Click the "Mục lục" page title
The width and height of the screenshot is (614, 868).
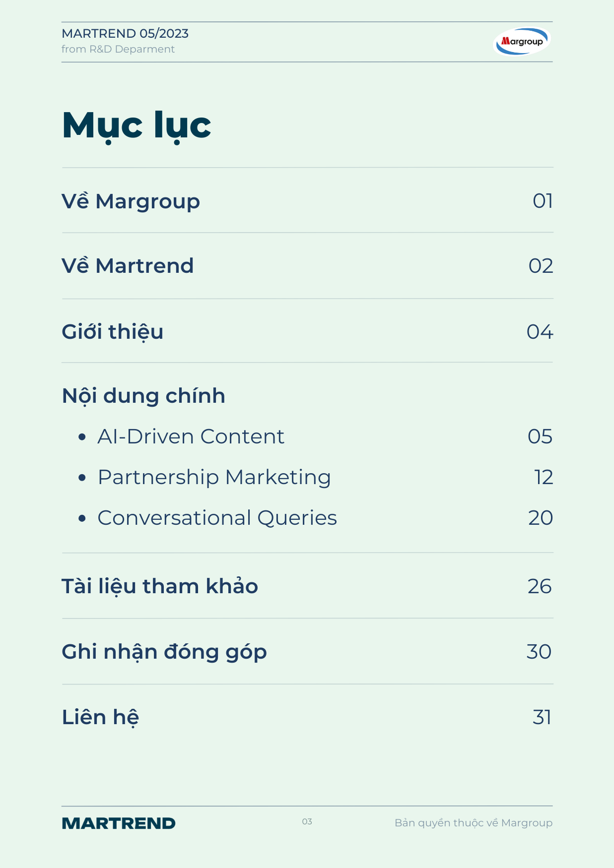pos(136,125)
